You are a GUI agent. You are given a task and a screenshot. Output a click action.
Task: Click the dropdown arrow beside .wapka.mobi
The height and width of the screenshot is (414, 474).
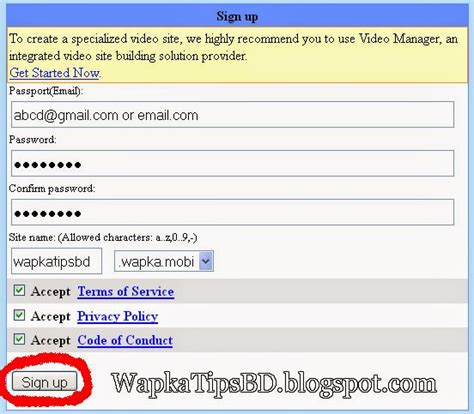tap(206, 261)
